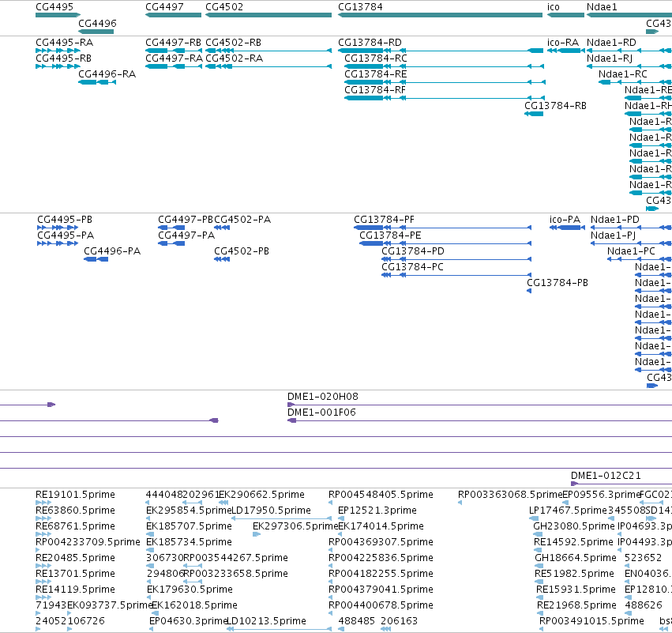The image size is (672, 633).
Task: Click EST RE19101.5prime
Action: [x=76, y=495]
